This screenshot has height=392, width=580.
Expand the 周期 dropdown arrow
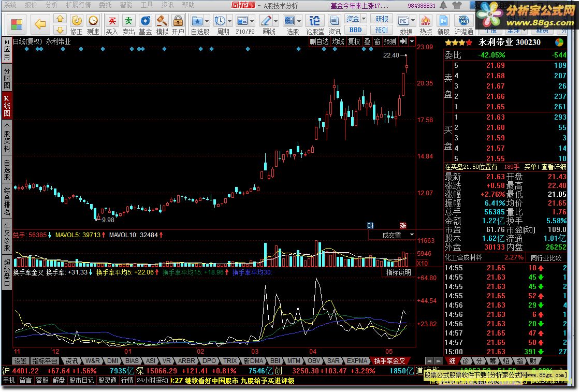click(230, 21)
